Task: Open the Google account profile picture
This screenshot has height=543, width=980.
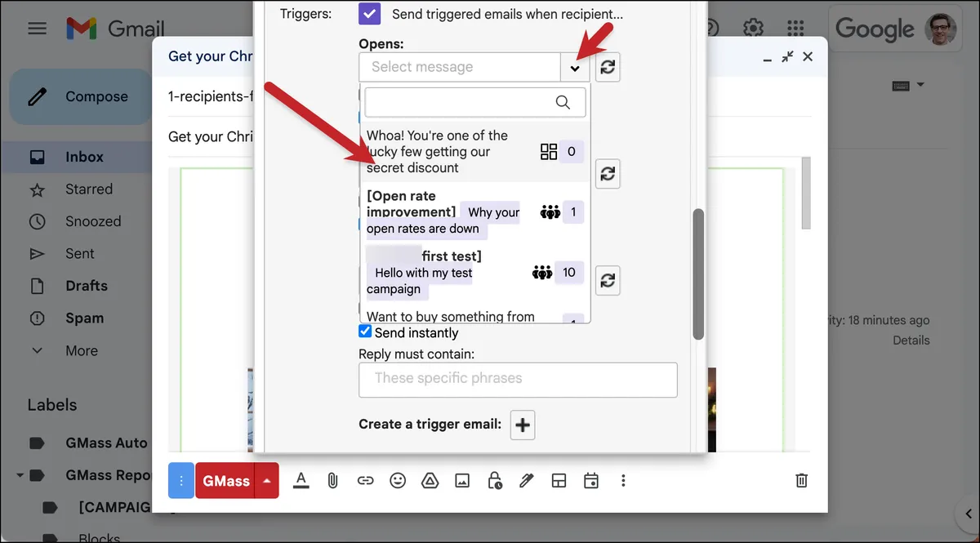Action: point(941,29)
